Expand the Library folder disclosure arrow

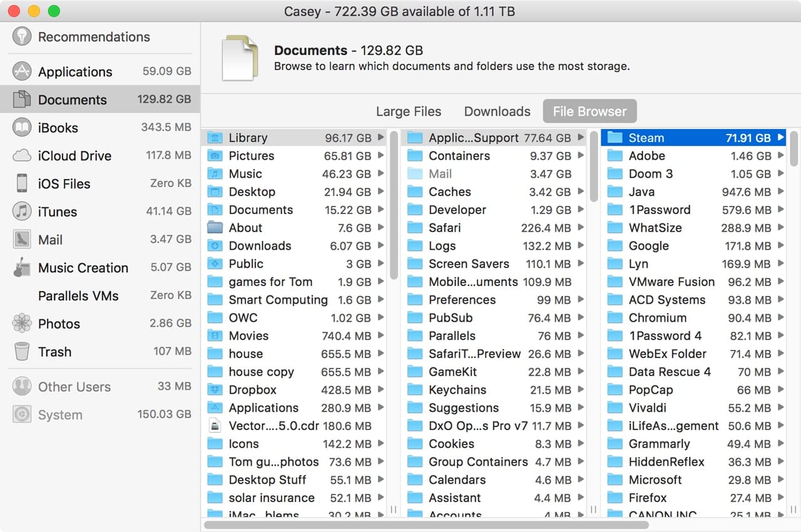tap(382, 138)
